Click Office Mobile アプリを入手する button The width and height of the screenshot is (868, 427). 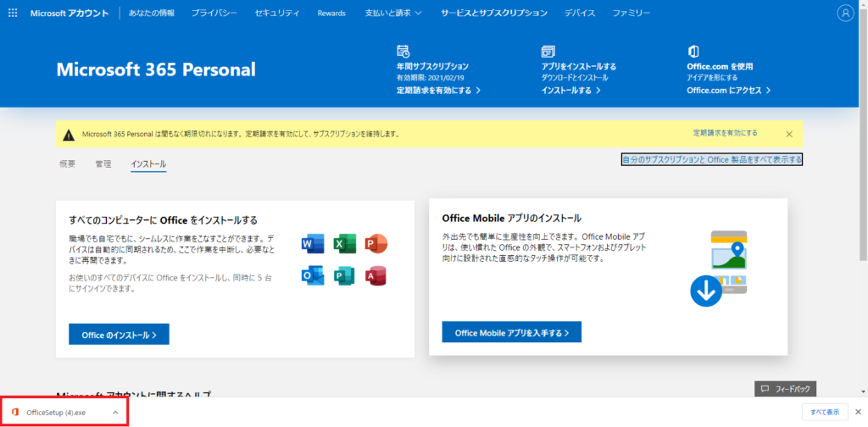coord(511,332)
